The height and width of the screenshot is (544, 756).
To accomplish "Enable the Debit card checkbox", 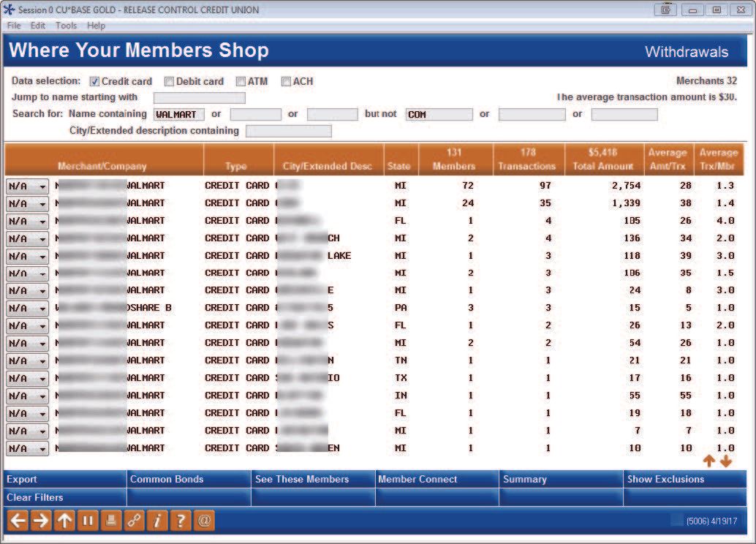I will [x=169, y=81].
